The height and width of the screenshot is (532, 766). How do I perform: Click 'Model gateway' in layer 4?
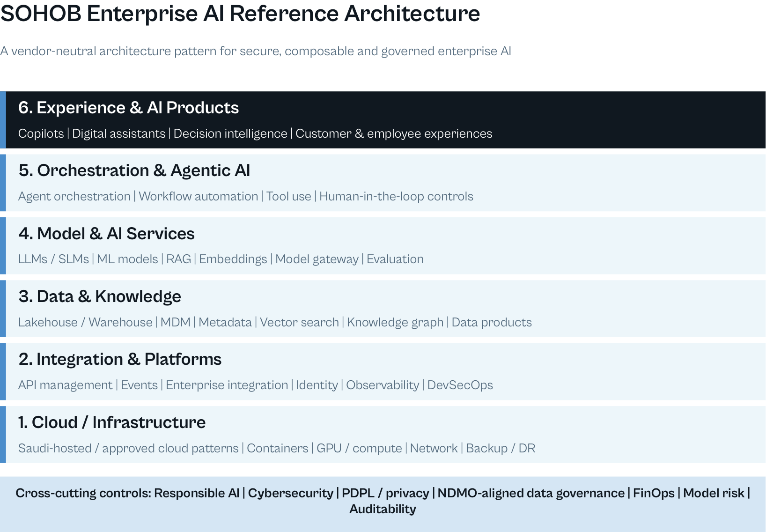317,259
